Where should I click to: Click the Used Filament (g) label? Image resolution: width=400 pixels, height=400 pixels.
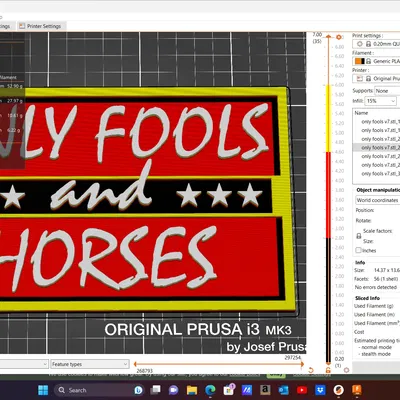point(373,306)
